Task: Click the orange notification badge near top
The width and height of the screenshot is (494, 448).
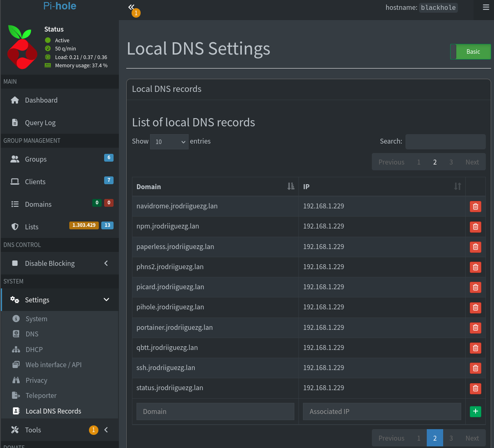Action: pyautogui.click(x=136, y=13)
